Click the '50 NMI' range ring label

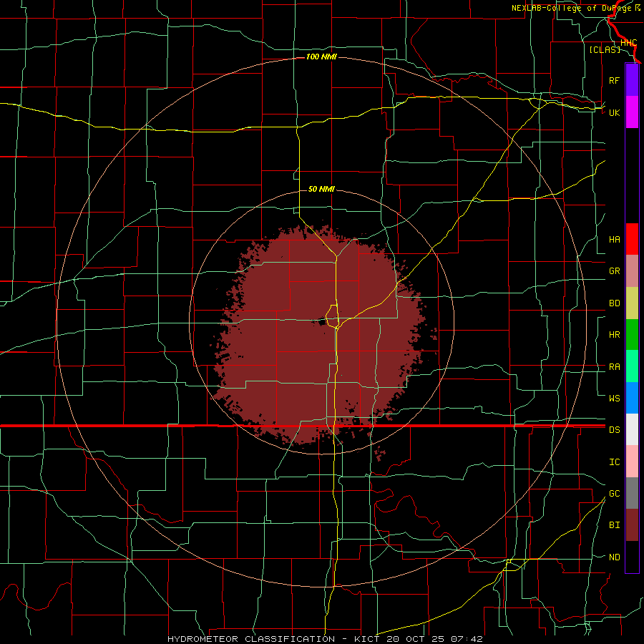pos(321,189)
